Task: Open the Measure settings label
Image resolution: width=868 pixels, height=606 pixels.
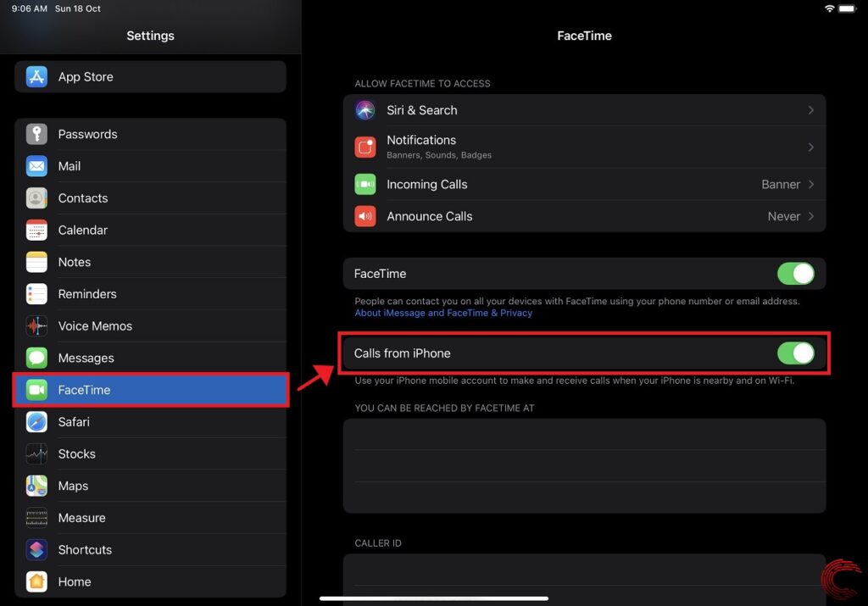Action: pyautogui.click(x=82, y=518)
